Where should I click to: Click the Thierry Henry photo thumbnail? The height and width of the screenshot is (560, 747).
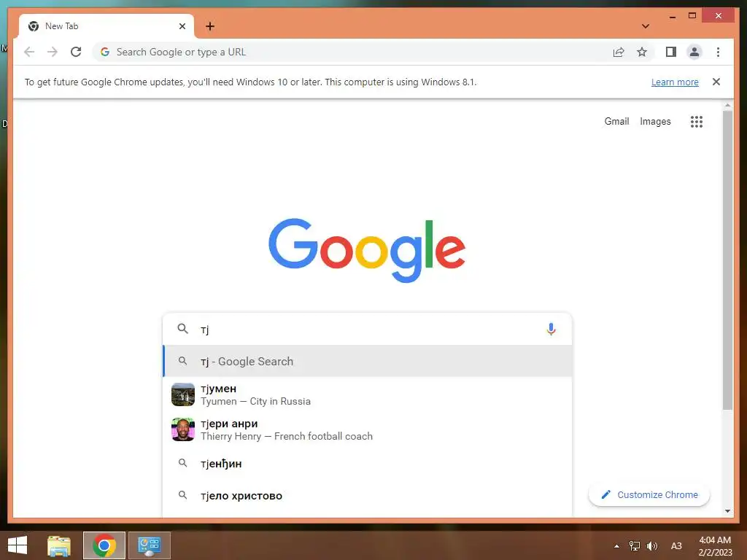[183, 429]
